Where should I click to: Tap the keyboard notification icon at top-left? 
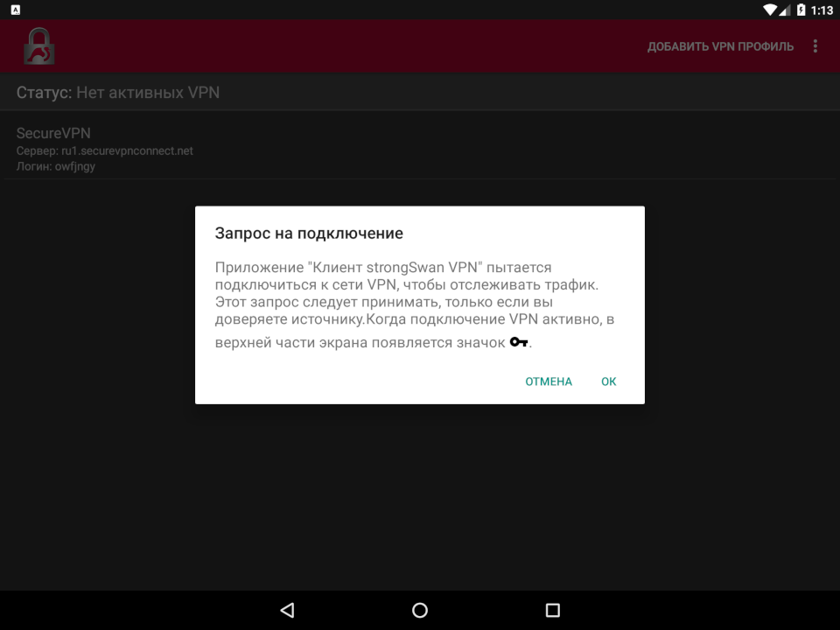click(16, 10)
